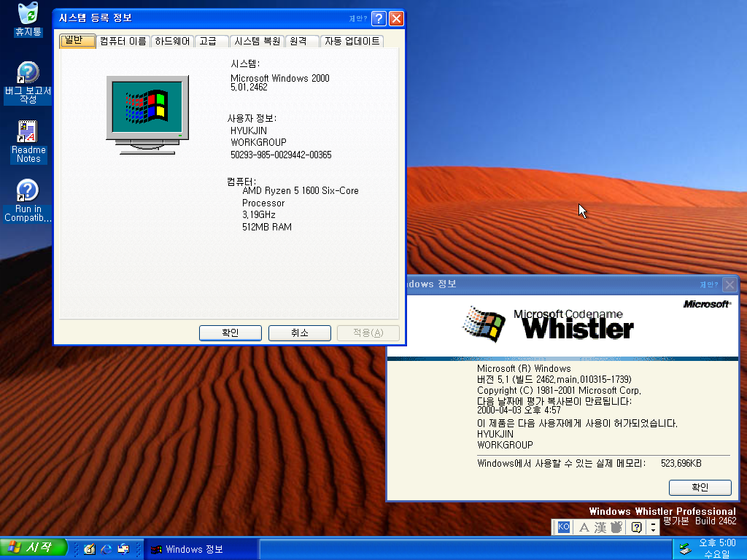This screenshot has width=747, height=560.
Task: Click the IME pad icon on language bar
Action: point(616,527)
